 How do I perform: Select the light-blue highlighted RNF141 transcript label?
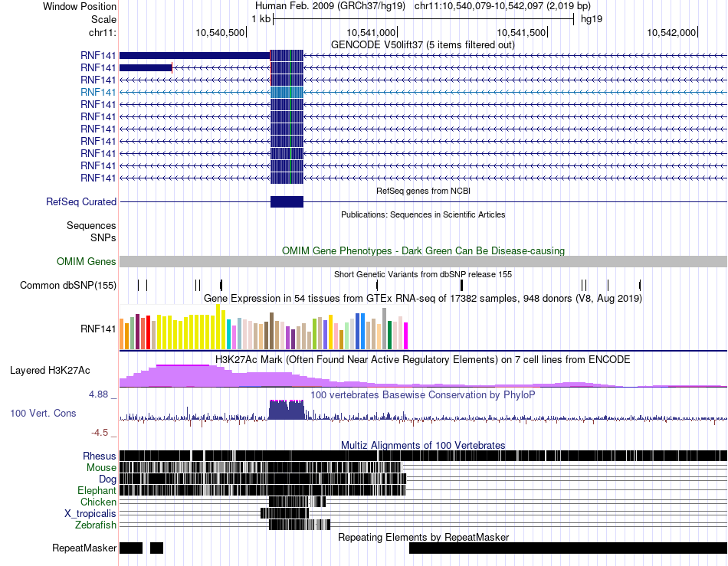click(x=98, y=93)
